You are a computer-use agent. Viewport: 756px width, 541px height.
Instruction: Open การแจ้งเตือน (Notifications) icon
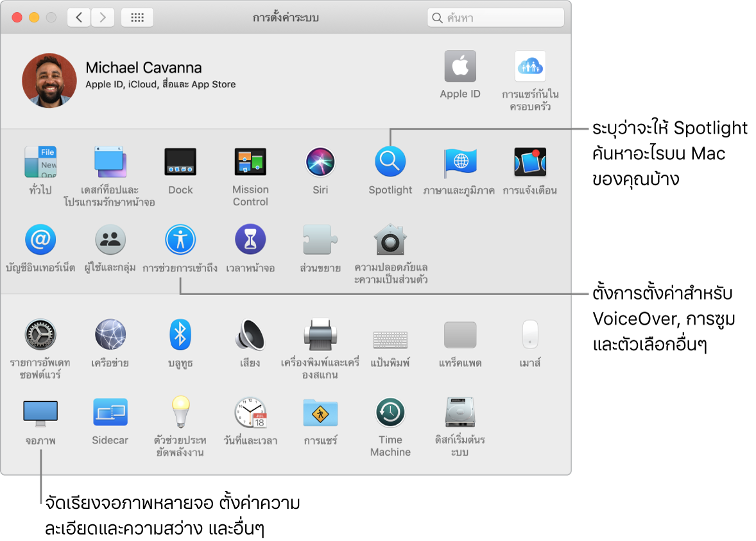(x=530, y=162)
